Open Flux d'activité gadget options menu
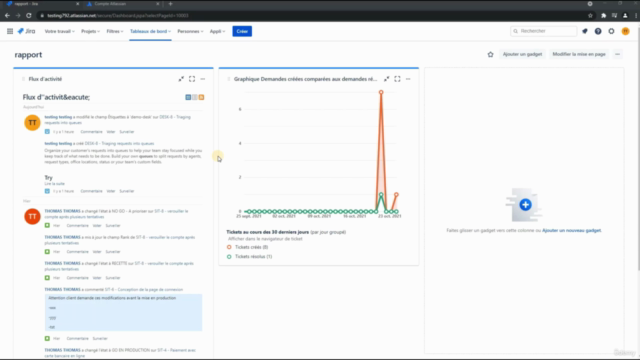640x360 pixels. pos(203,79)
